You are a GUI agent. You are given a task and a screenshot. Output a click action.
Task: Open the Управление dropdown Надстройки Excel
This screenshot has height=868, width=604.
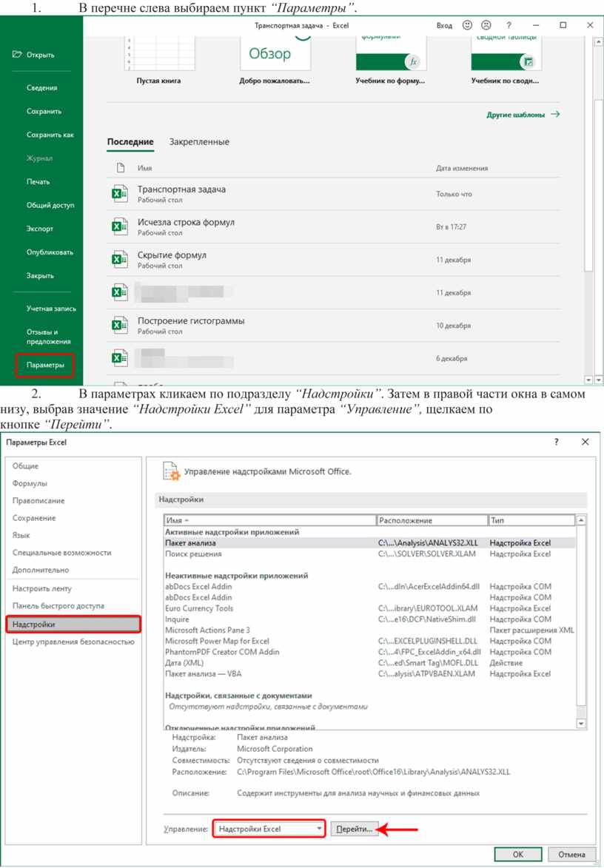point(269,829)
